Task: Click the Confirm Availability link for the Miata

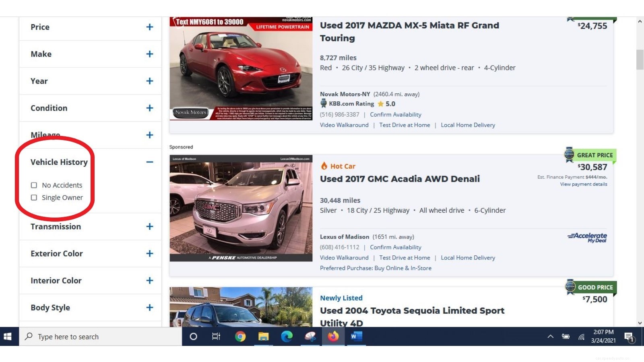Action: (396, 114)
